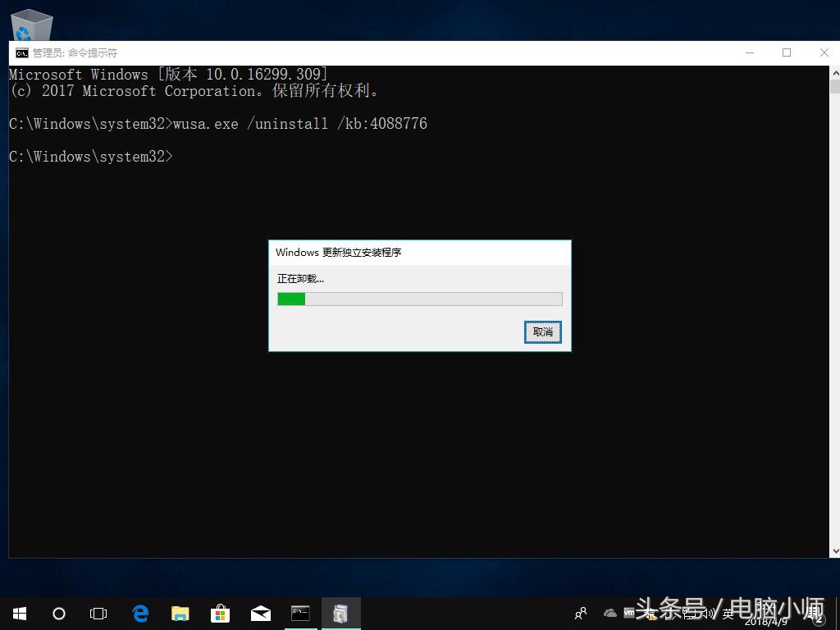The image size is (840, 630).
Task: Activate Cortana search on the taskbar
Action: point(58,613)
